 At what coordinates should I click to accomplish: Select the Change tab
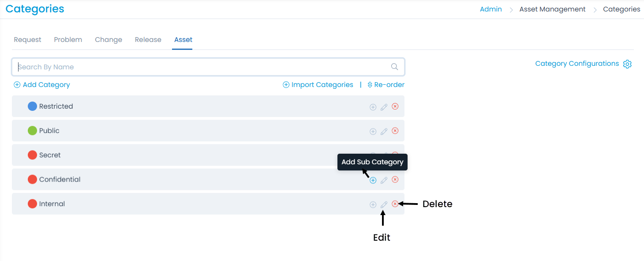click(109, 40)
